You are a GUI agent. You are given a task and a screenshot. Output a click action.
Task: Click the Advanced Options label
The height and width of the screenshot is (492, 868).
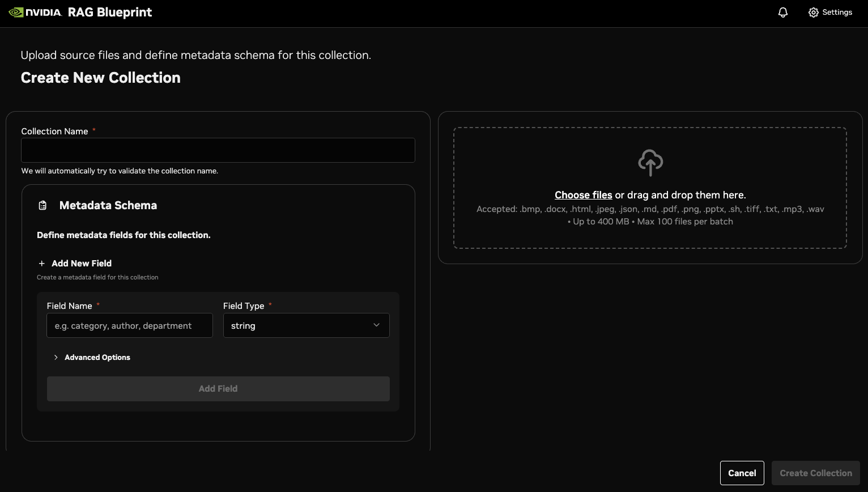tap(97, 358)
